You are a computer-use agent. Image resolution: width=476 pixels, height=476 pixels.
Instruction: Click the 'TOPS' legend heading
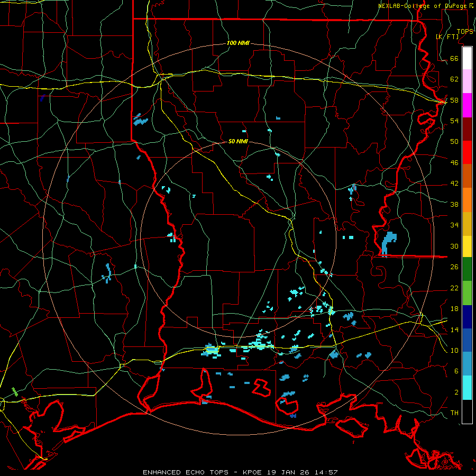pyautogui.click(x=465, y=32)
